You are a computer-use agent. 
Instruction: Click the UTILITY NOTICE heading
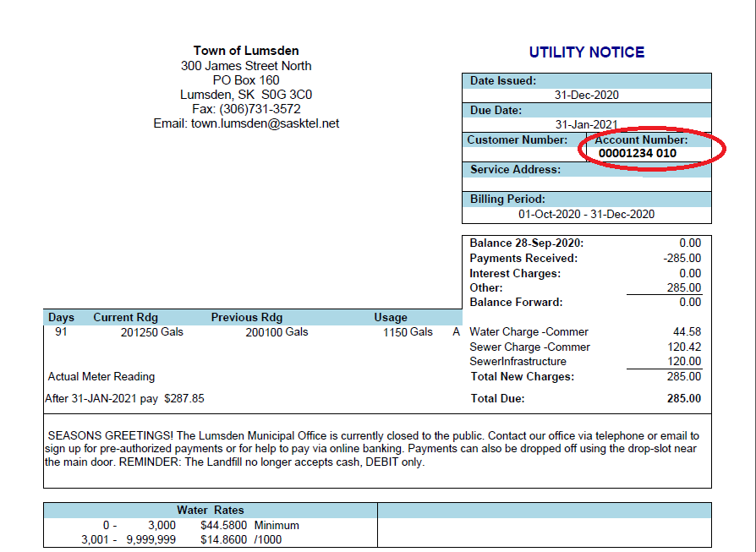click(x=586, y=52)
